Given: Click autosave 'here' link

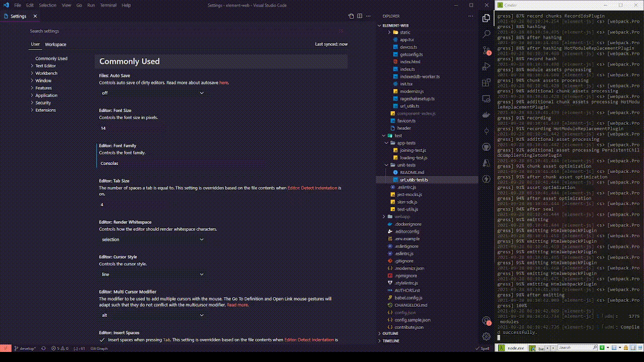Looking at the screenshot, I should [x=223, y=82].
